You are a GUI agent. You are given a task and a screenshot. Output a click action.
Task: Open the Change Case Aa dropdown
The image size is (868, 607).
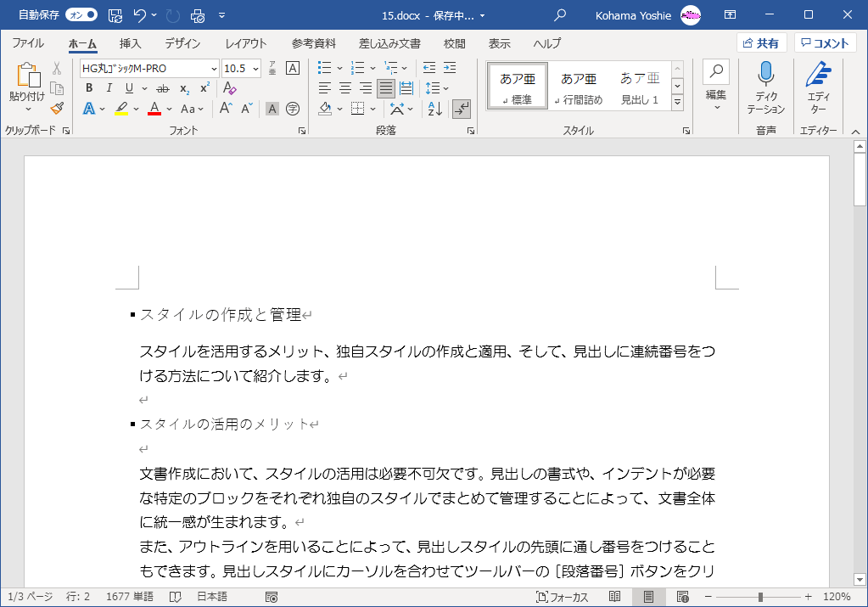pyautogui.click(x=192, y=110)
